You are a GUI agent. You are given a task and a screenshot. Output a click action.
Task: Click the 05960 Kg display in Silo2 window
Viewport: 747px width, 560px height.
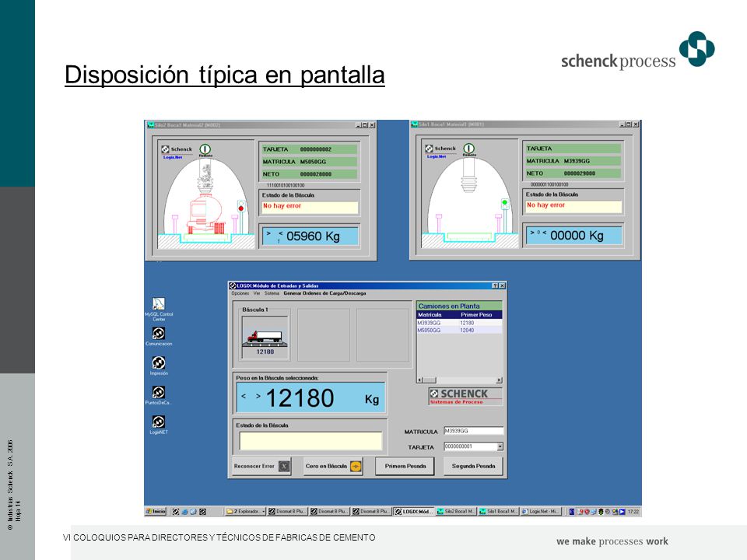pyautogui.click(x=310, y=236)
